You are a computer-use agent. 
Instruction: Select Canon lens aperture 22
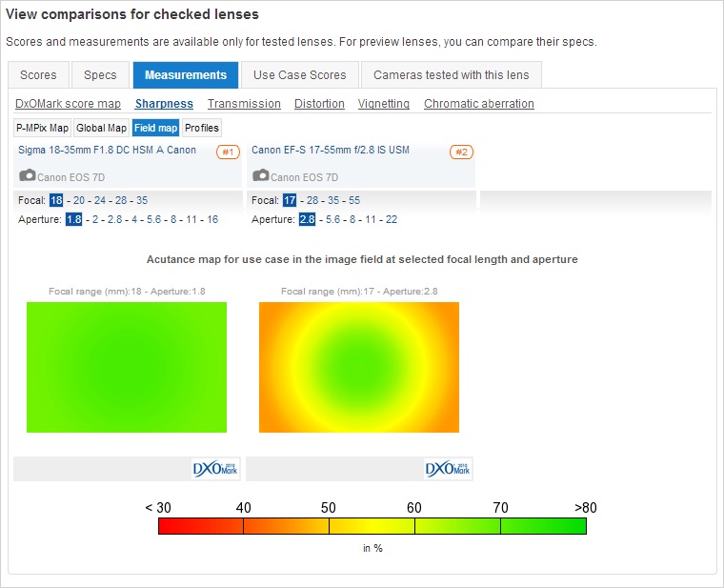[x=392, y=219]
